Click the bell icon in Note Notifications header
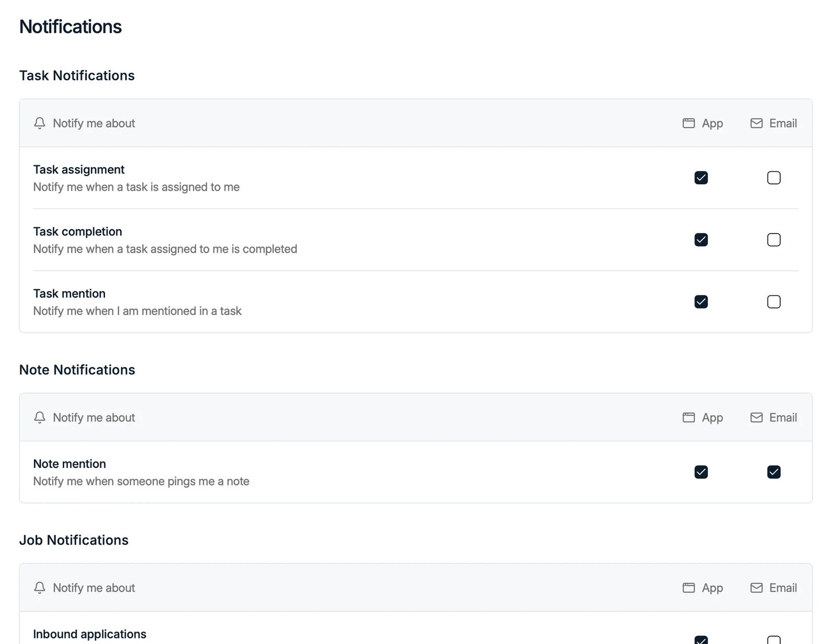Image resolution: width=836 pixels, height=644 pixels. point(40,417)
